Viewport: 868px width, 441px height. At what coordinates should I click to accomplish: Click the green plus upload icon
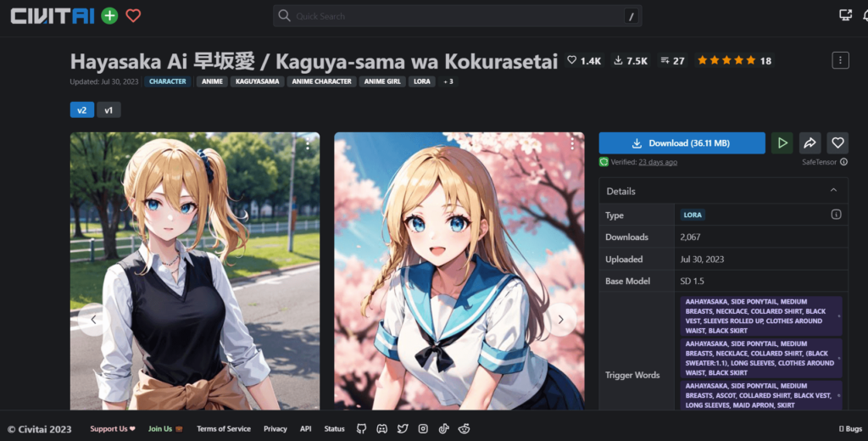pos(109,15)
